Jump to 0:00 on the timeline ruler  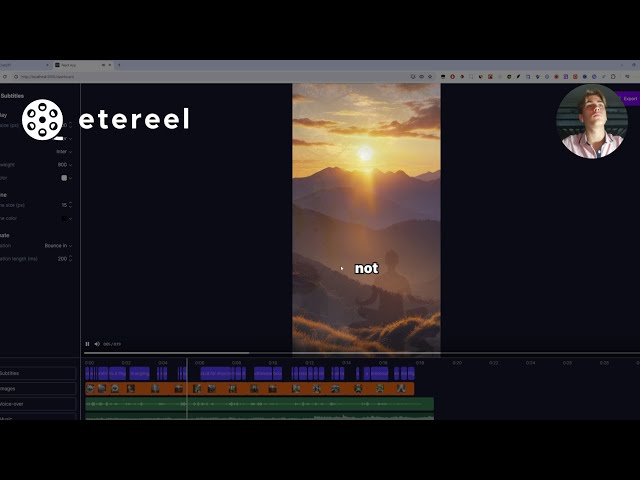[x=89, y=363]
